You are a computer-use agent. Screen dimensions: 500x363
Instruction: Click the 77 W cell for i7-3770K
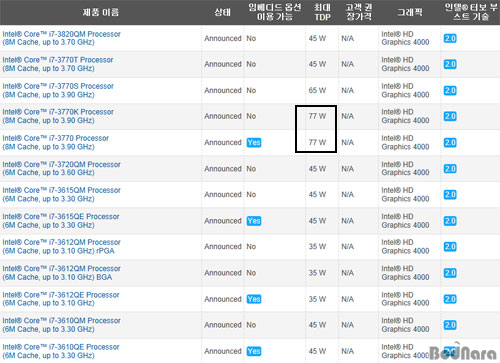tap(317, 116)
